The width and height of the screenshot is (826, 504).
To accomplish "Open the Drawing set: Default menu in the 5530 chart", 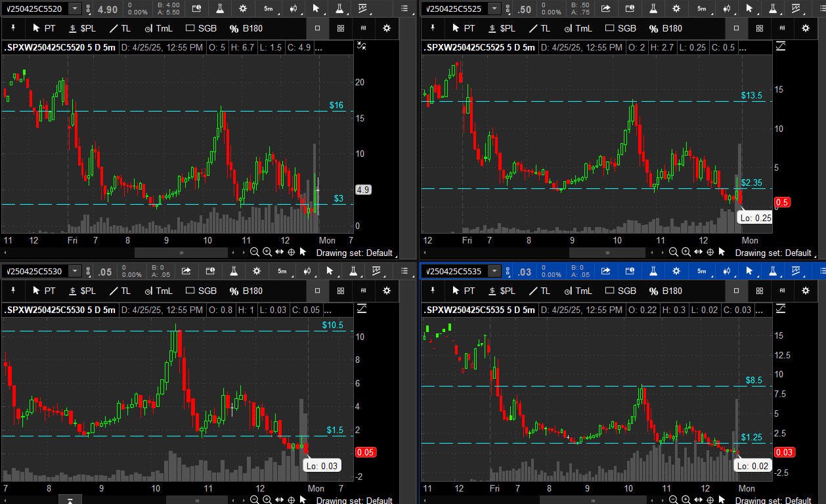I will [x=354, y=501].
